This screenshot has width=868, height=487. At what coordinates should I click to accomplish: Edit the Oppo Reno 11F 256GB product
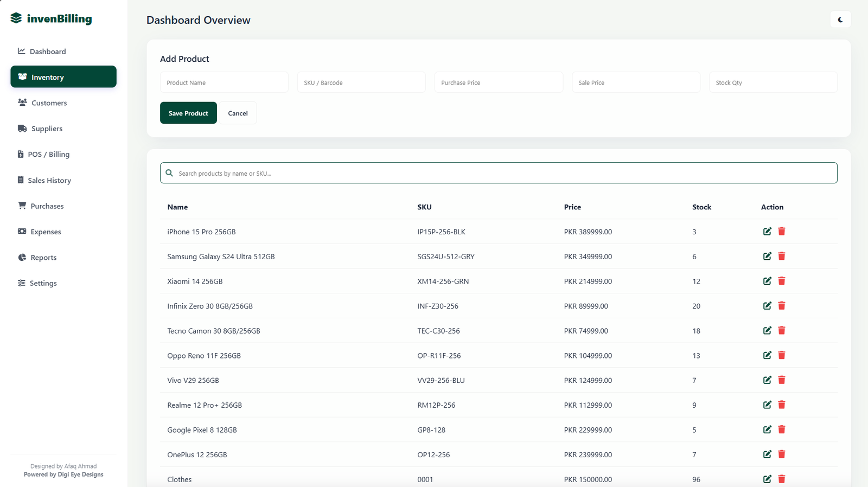click(767, 355)
